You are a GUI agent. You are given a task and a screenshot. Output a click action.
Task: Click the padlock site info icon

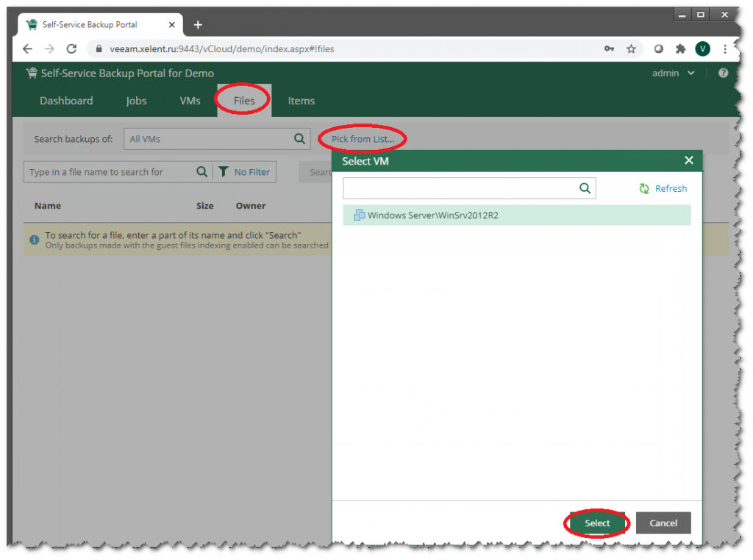pos(99,49)
